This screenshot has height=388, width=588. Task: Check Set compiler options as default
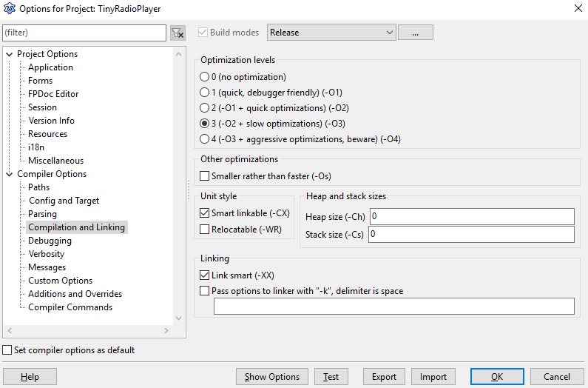pos(7,350)
